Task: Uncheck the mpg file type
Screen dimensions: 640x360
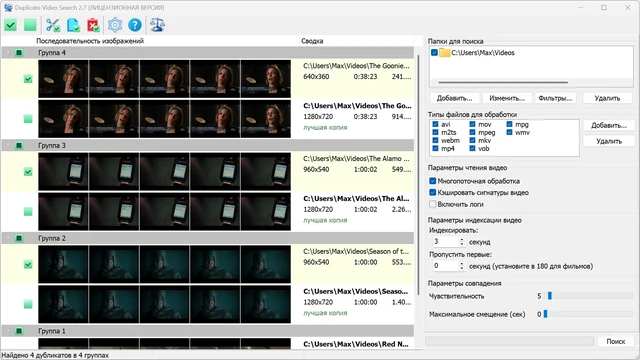Action: tap(509, 124)
